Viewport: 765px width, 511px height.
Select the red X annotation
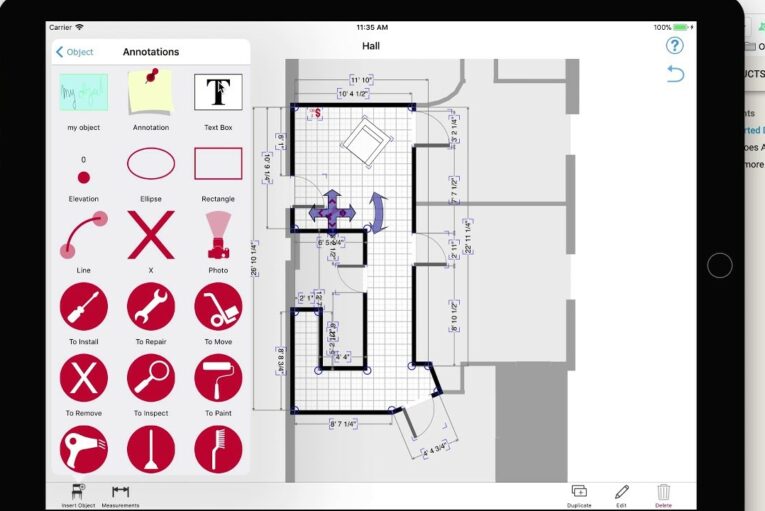151,235
